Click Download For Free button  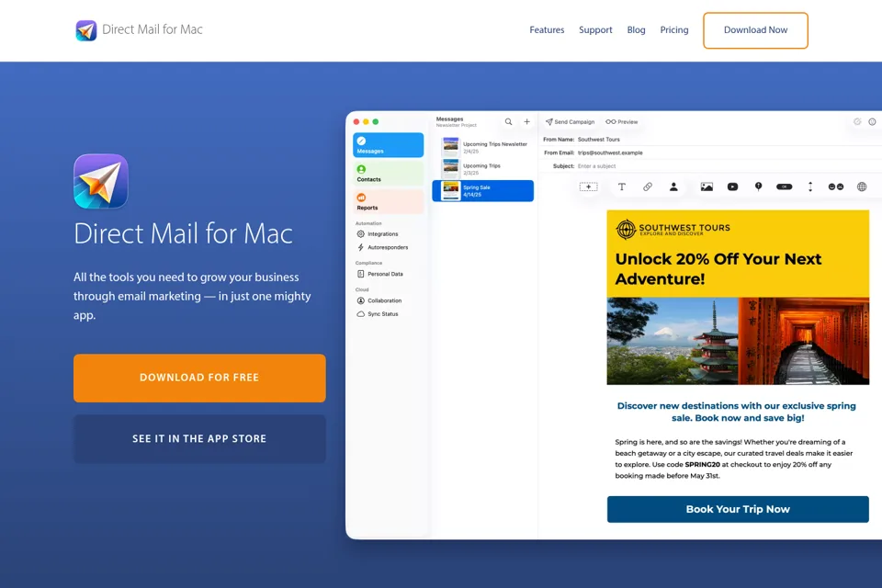coord(199,378)
